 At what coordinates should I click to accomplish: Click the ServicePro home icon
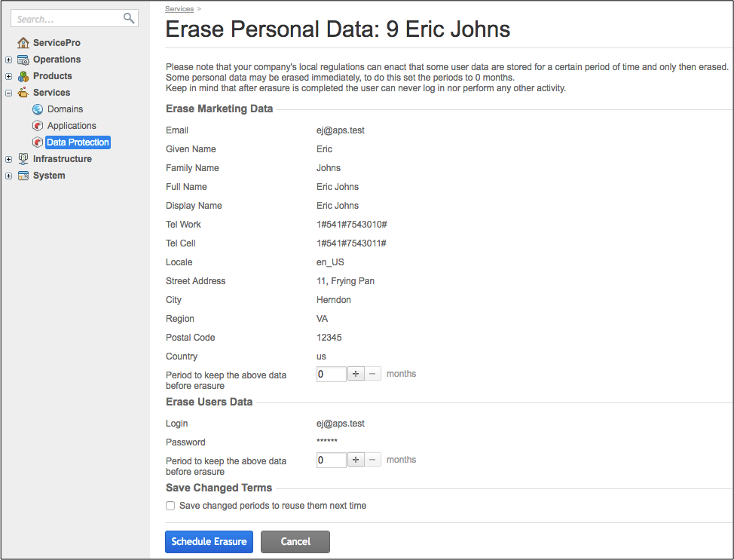(x=23, y=43)
